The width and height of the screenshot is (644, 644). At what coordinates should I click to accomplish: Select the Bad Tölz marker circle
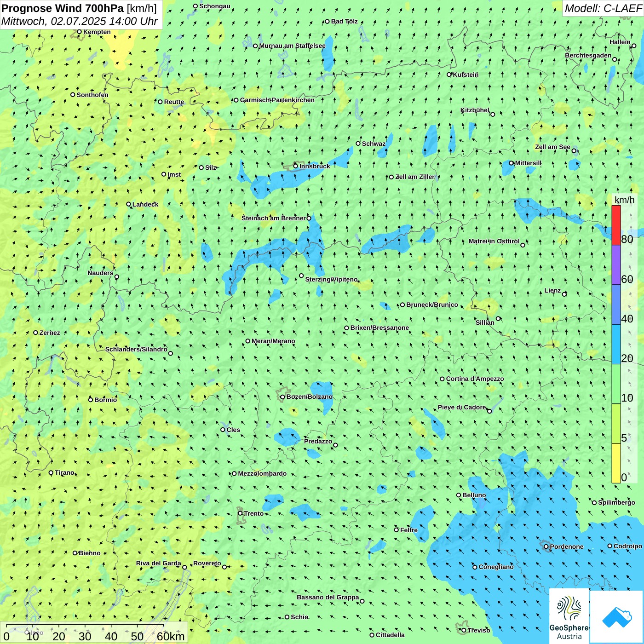(x=327, y=21)
